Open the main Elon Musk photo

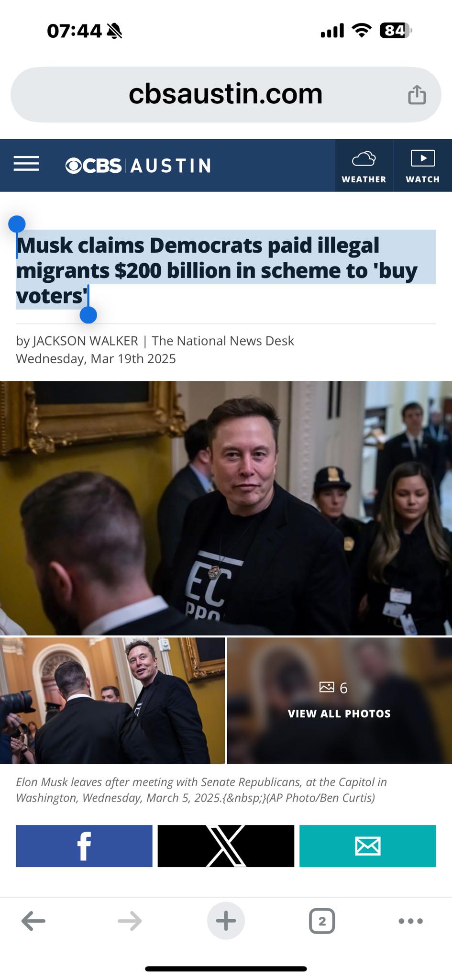click(226, 508)
